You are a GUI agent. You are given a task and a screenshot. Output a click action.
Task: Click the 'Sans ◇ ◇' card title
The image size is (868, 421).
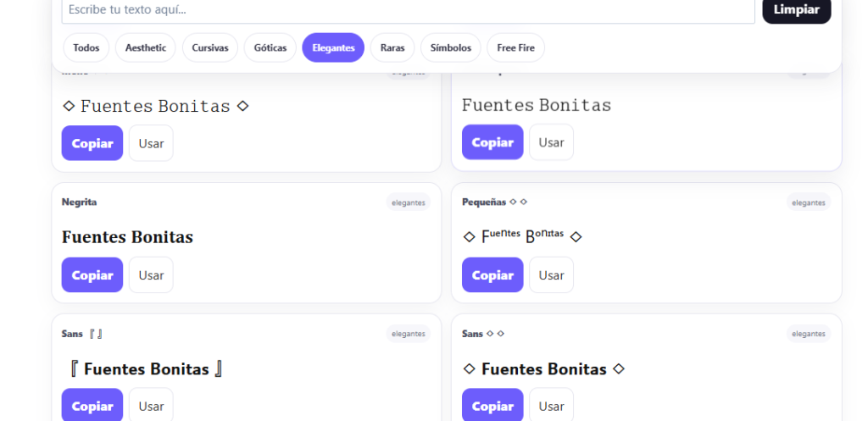click(x=483, y=334)
